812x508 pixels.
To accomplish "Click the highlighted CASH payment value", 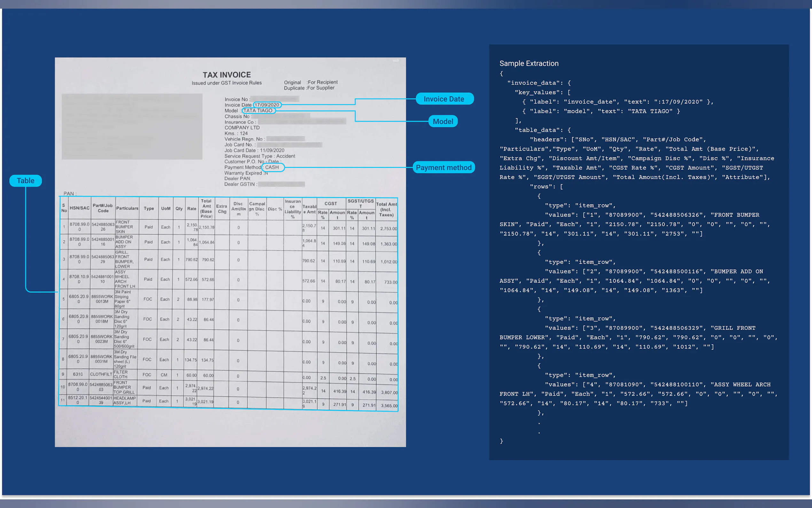I will coord(272,167).
